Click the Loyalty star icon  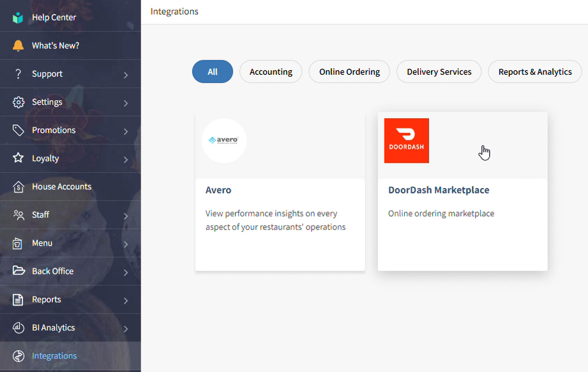[x=18, y=158]
